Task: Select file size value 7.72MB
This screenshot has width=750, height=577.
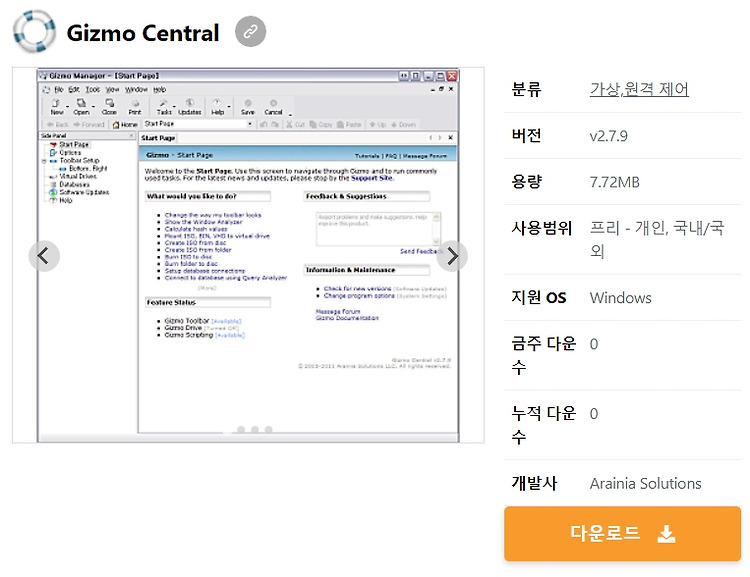Action: point(615,182)
